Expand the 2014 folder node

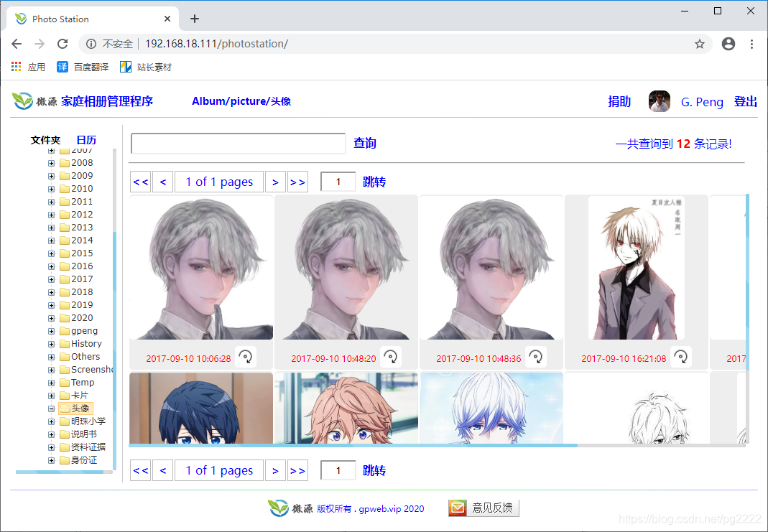tap(51, 241)
